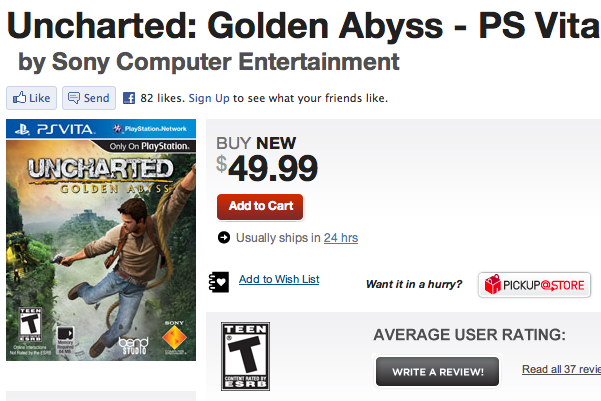Click the Add to Wish List link
This screenshot has height=401, width=601.
[279, 279]
